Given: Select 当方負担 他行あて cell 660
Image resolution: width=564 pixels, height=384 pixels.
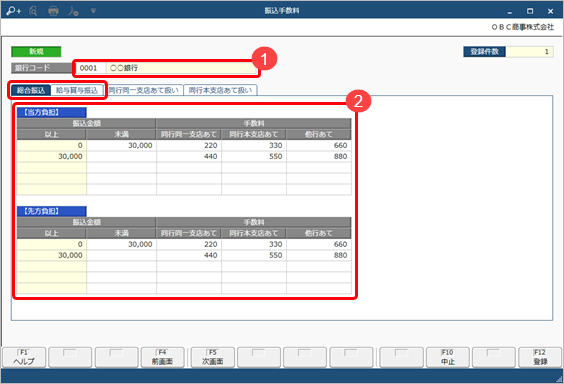Looking at the screenshot, I should click(x=319, y=145).
